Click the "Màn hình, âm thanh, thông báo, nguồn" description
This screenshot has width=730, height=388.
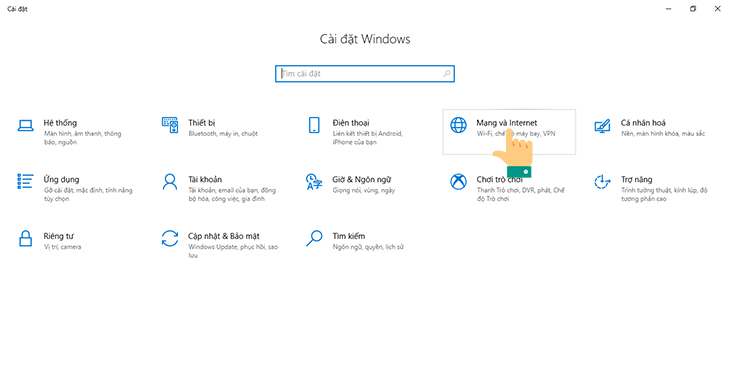pyautogui.click(x=82, y=138)
